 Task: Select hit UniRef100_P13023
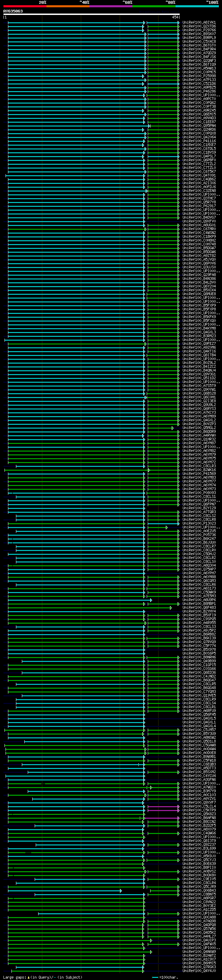pyautogui.click(x=199, y=524)
